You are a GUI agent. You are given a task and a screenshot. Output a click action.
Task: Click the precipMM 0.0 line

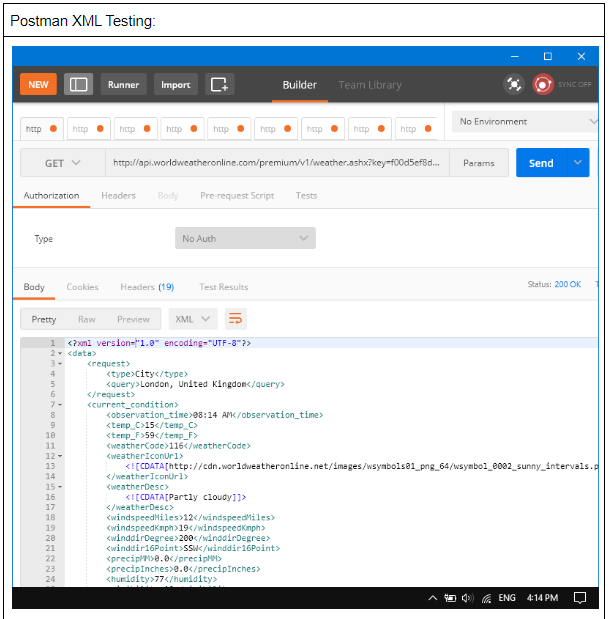click(164, 559)
